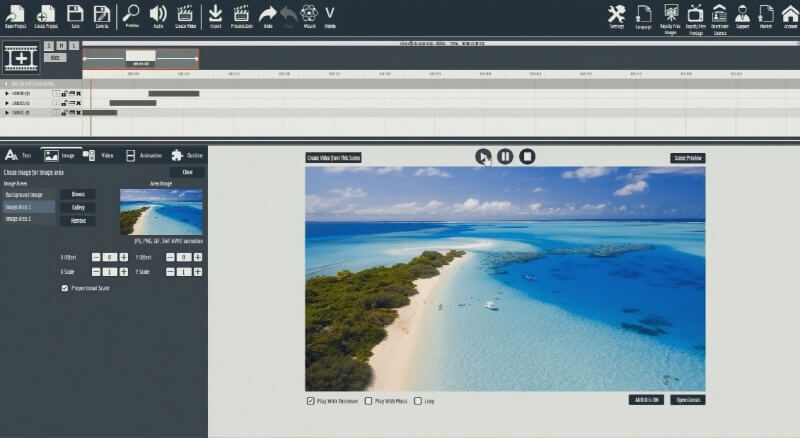800x438 pixels.
Task: Decrease X Offset with minus button
Action: (96, 257)
